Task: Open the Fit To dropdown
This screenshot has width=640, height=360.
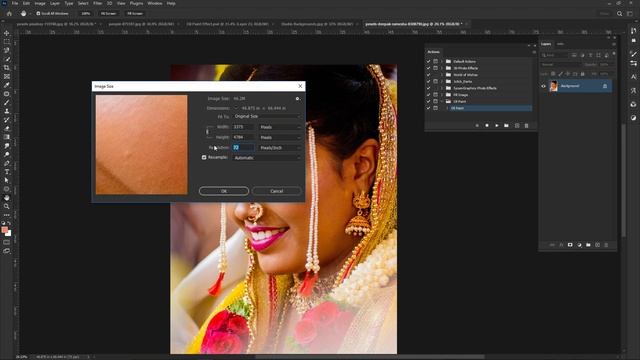Action: coord(267,116)
